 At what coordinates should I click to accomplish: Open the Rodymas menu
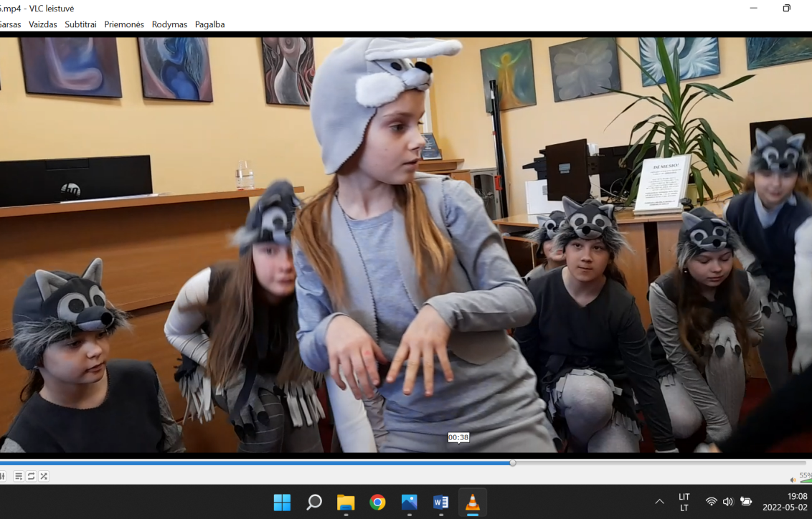point(169,24)
